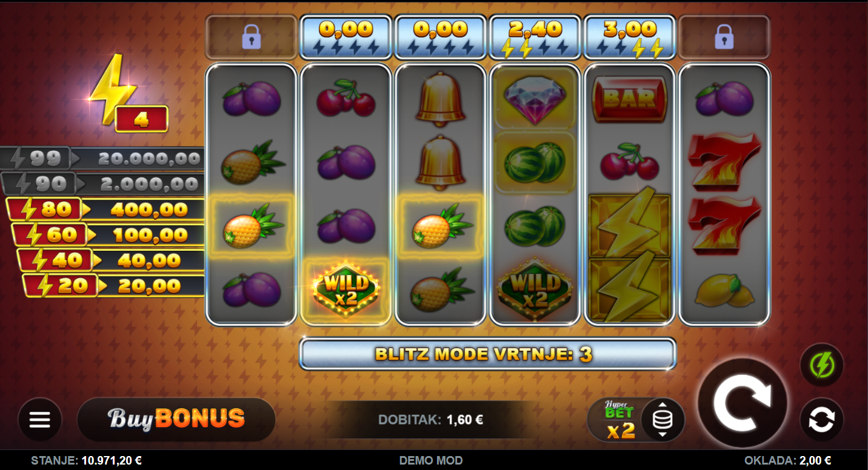Click the locked padlock above first reel

pyautogui.click(x=252, y=37)
